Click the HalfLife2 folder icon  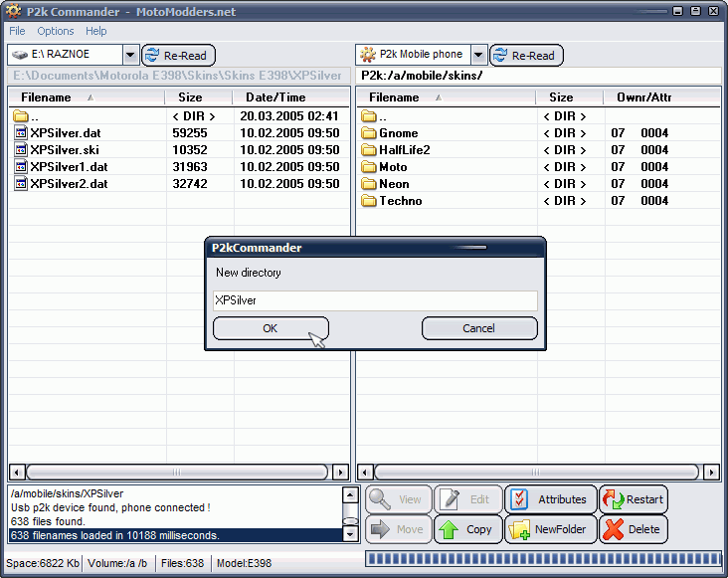(369, 150)
